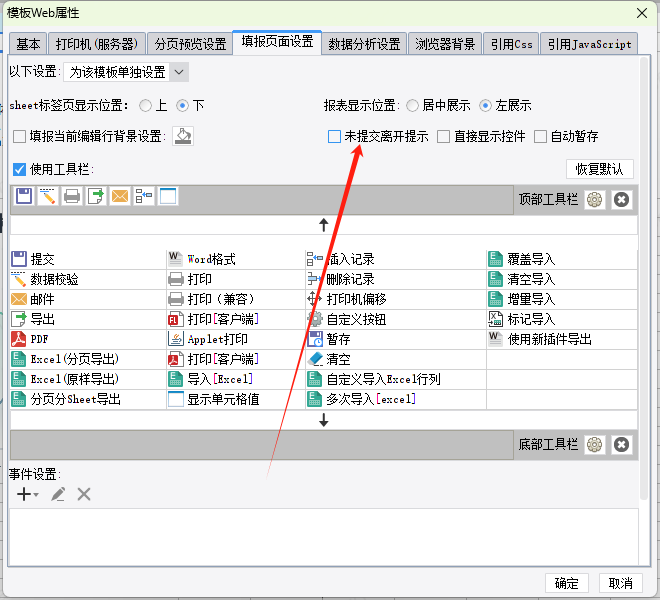Open the row background color fill picker
Image resolution: width=660 pixels, height=600 pixels.
click(x=183, y=137)
